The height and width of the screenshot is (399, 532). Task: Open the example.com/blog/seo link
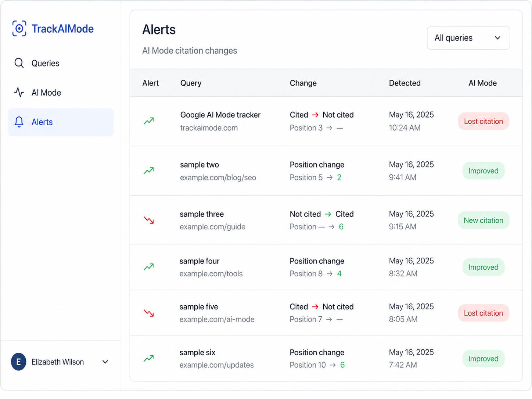click(x=218, y=177)
